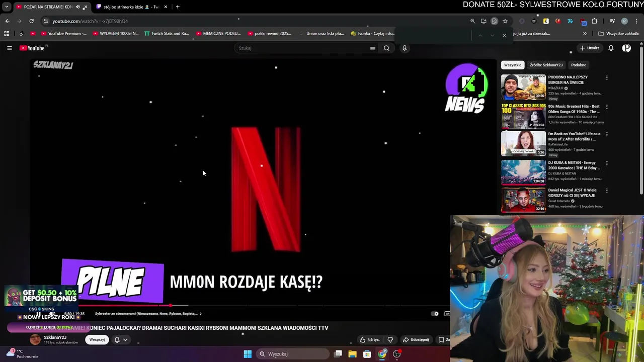Open options menu for PODOBNO NAJLEPSZY BURGER video

pyautogui.click(x=607, y=78)
